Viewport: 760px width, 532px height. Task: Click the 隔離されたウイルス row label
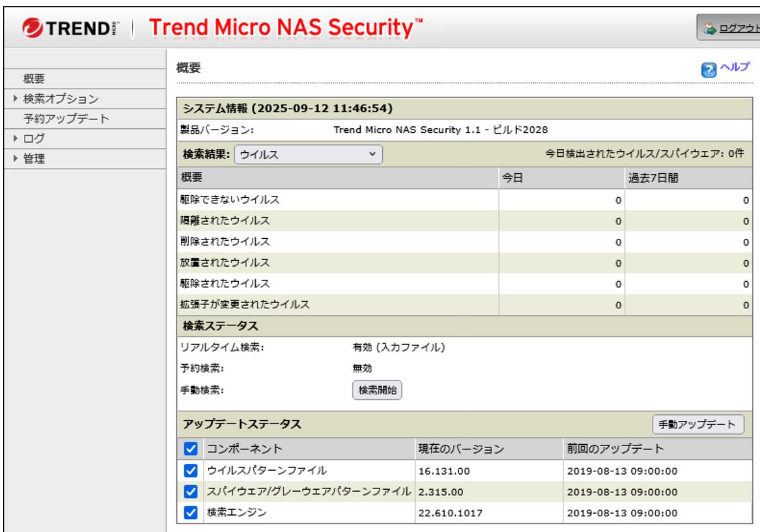[x=226, y=221]
